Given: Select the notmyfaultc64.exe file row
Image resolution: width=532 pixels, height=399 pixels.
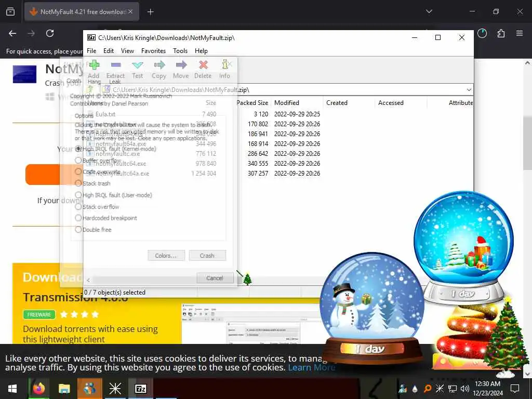Looking at the screenshot, I should (x=204, y=163).
